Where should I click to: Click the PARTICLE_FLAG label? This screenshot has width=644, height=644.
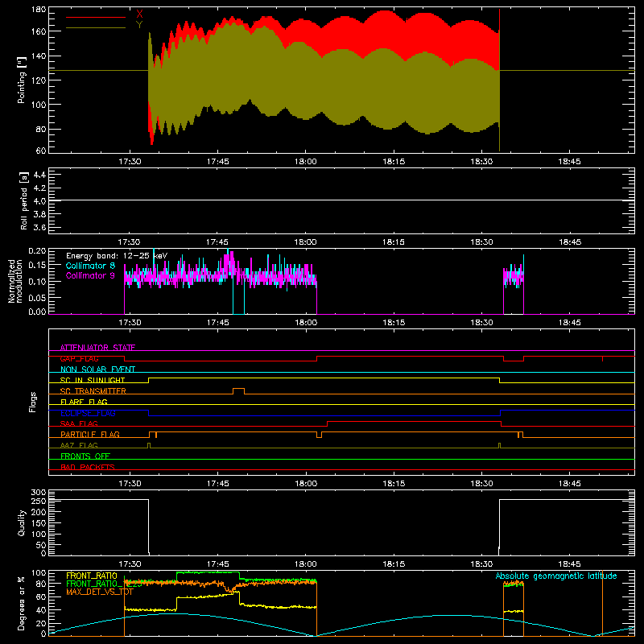[x=90, y=435]
